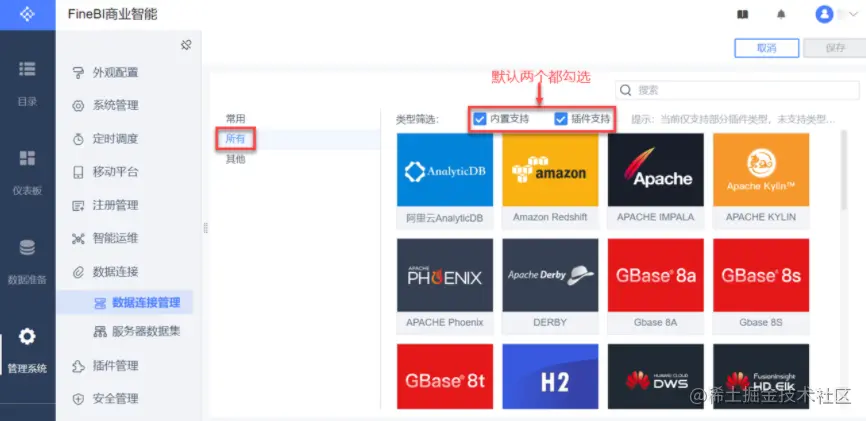This screenshot has height=421, width=866.
Task: Expand the user account dropdown arrow
Action: (x=855, y=15)
